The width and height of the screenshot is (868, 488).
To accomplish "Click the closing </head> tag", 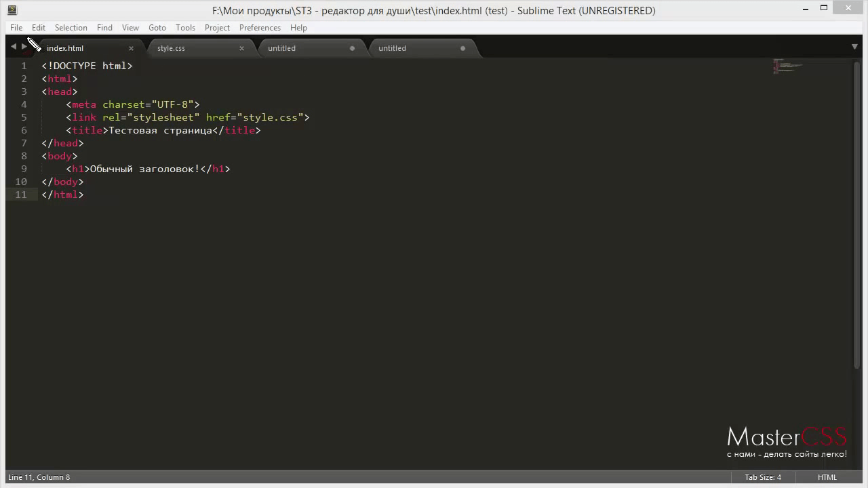I will [62, 143].
